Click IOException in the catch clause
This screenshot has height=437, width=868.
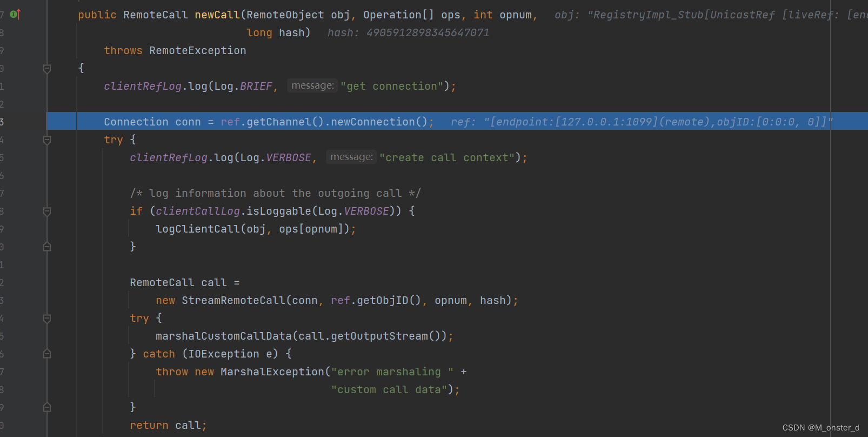pyautogui.click(x=224, y=354)
